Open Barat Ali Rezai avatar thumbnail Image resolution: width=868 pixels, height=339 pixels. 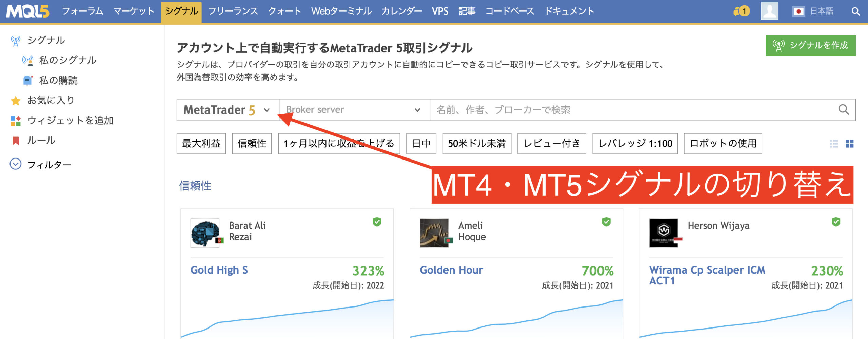click(x=205, y=233)
